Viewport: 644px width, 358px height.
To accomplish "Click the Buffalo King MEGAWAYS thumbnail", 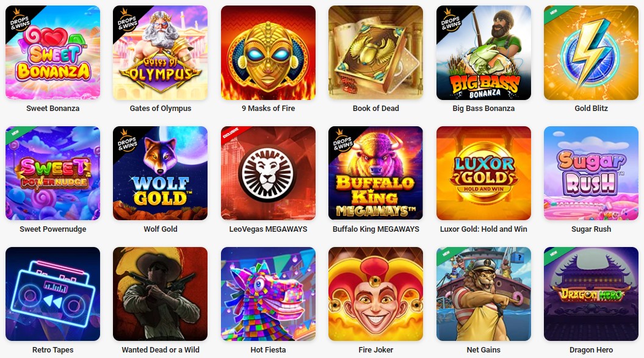I will (x=376, y=173).
